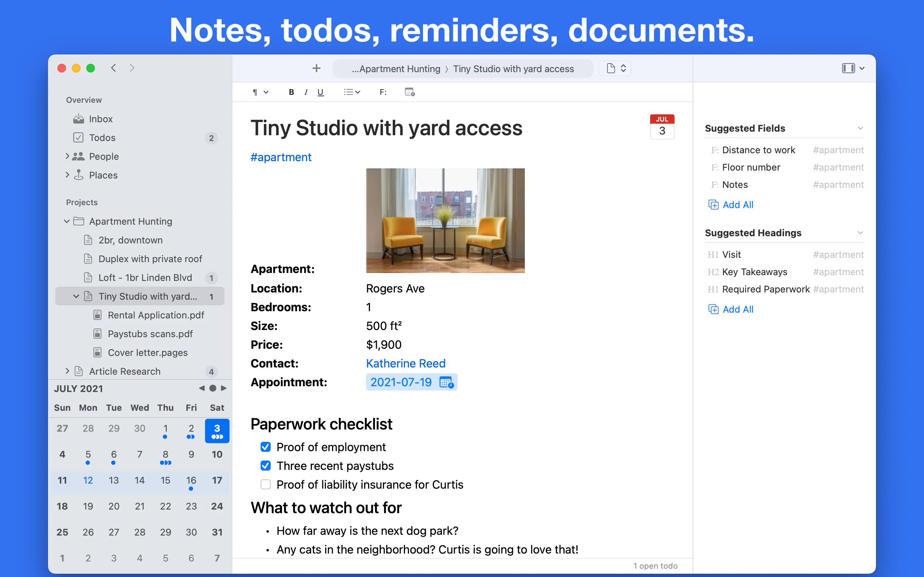Navigate back with the left chevron
Image resolution: width=924 pixels, height=577 pixels.
(113, 68)
